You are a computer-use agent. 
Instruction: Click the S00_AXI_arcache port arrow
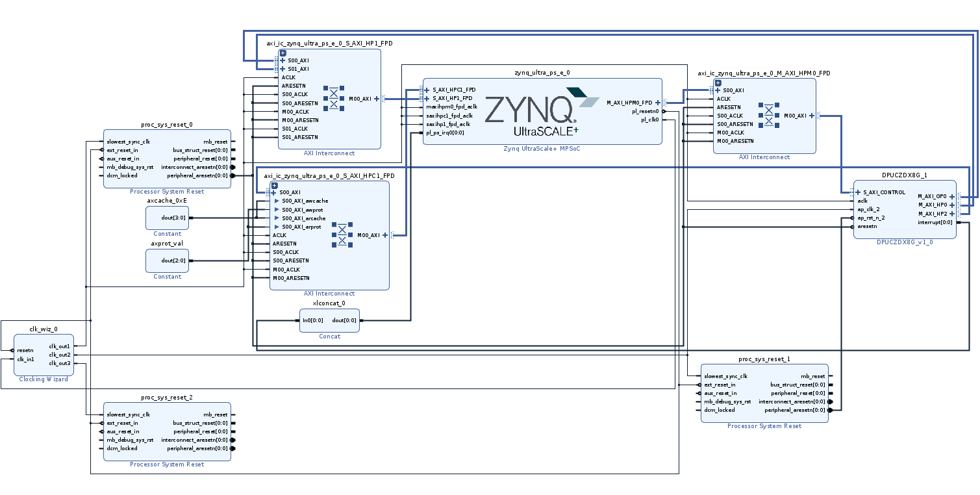tap(277, 218)
